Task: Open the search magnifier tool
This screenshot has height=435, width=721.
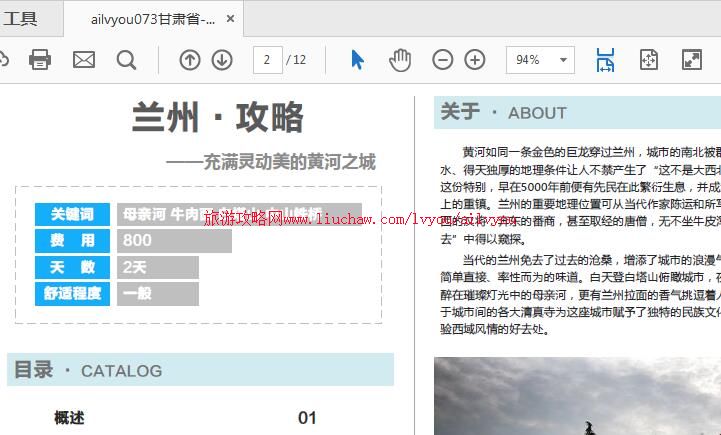Action: pos(126,60)
